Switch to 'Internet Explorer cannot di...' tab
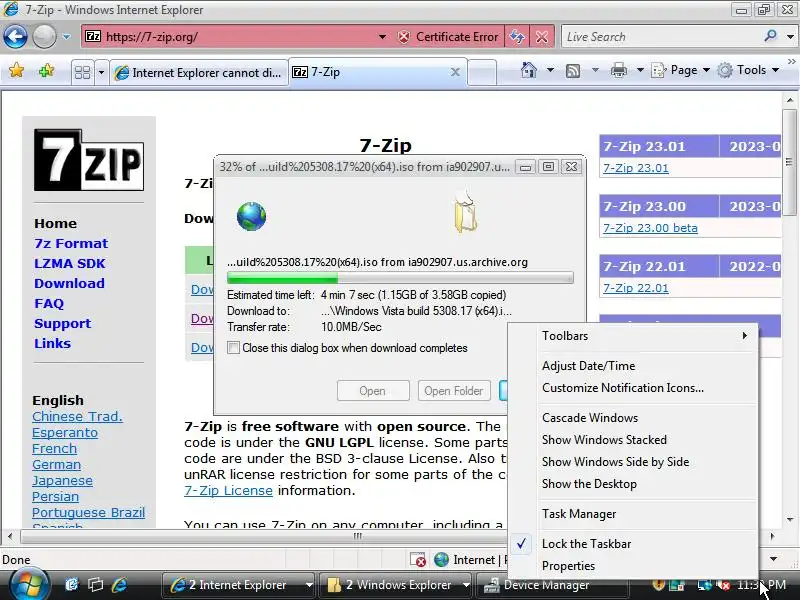Viewport: 800px width, 600px height. click(198, 72)
